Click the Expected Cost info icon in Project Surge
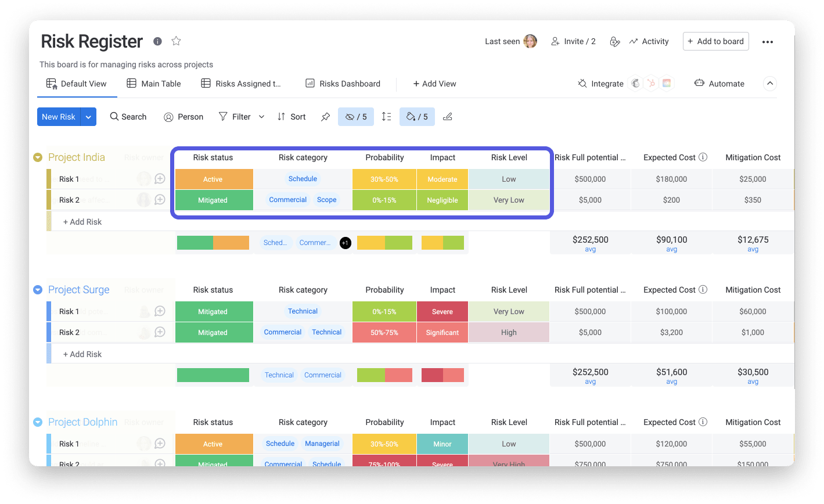 (x=703, y=290)
